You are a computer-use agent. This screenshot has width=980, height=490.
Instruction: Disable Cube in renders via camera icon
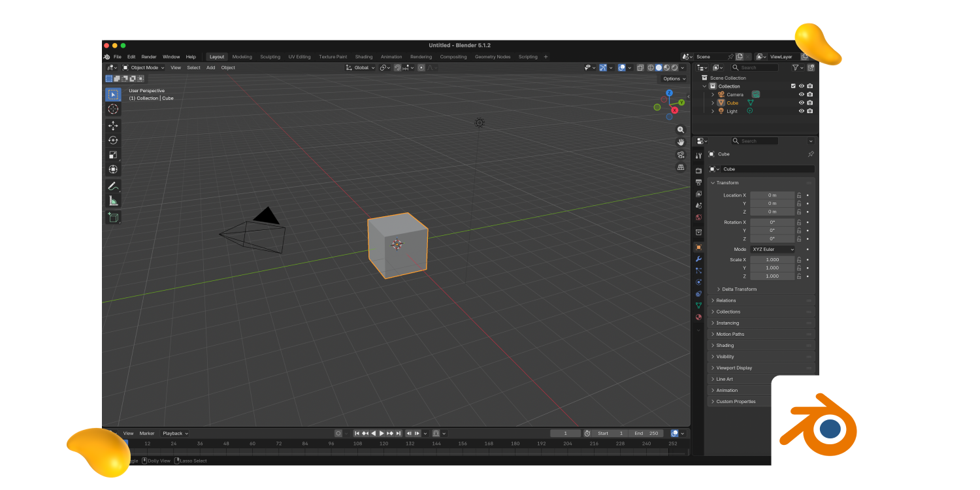[x=810, y=103]
